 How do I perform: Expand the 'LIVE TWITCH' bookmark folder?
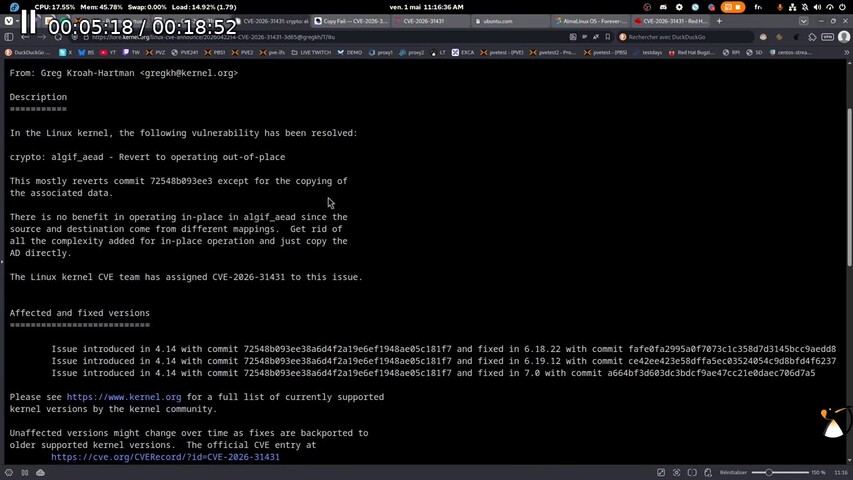pos(311,53)
